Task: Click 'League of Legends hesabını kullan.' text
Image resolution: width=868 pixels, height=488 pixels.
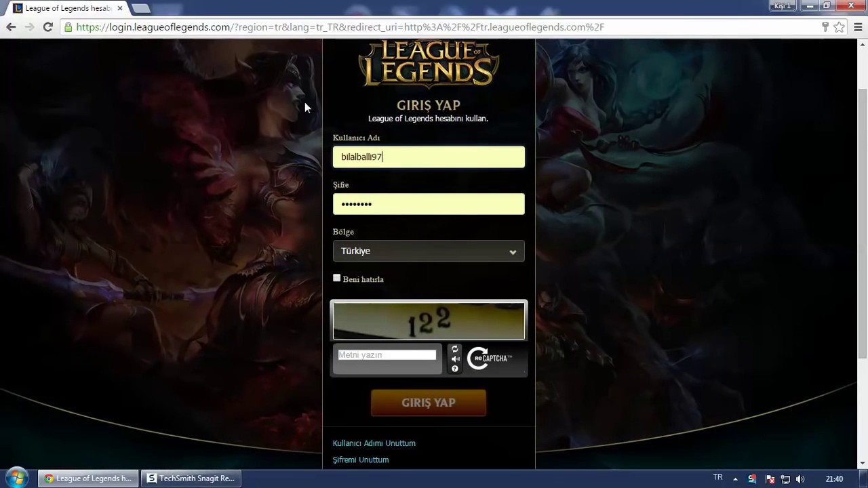Action: point(428,119)
